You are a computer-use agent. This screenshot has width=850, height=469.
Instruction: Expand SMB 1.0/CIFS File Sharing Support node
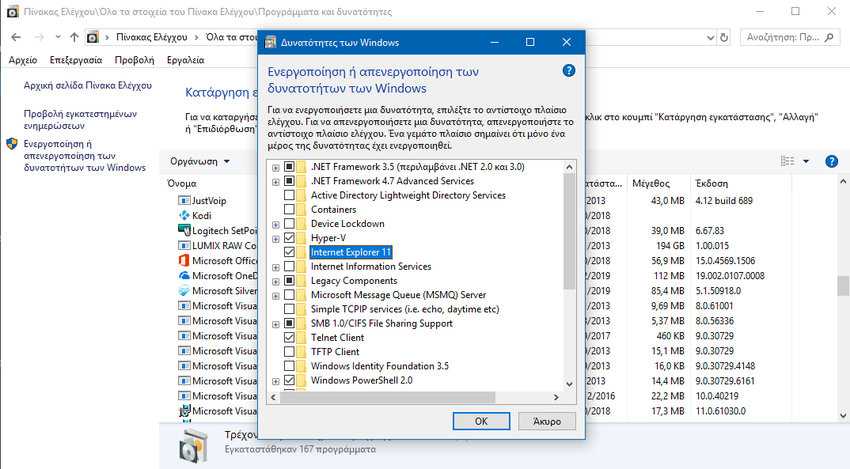tap(275, 324)
